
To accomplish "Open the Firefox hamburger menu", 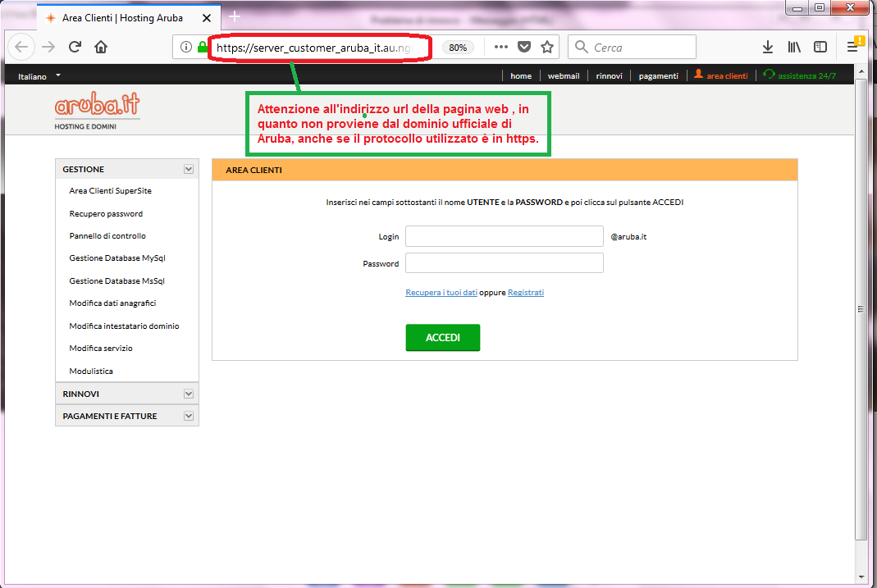I will pyautogui.click(x=852, y=47).
